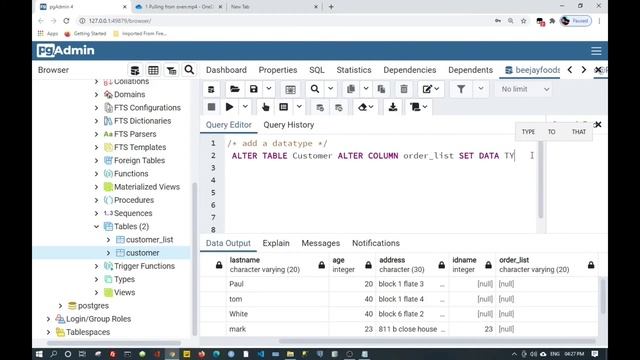The width and height of the screenshot is (640, 360).
Task: Open Query Tool from Browser panel toolbar
Action: pos(135,70)
